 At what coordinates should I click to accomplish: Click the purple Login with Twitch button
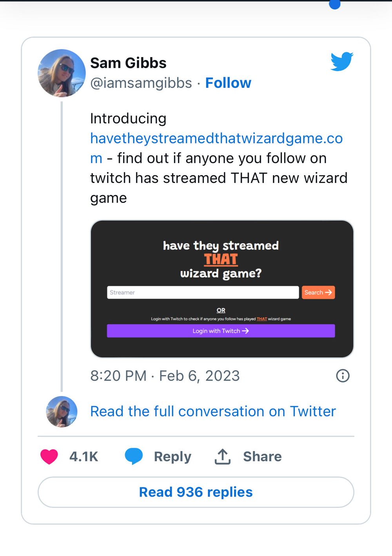click(221, 331)
